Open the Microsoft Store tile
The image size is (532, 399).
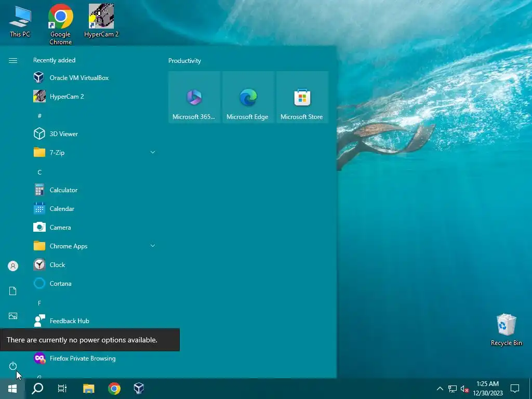point(302,97)
